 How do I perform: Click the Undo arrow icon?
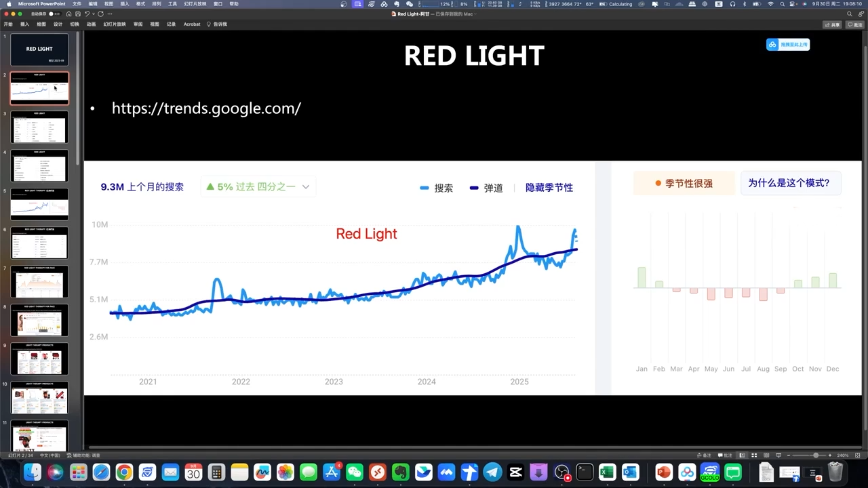pos(87,14)
